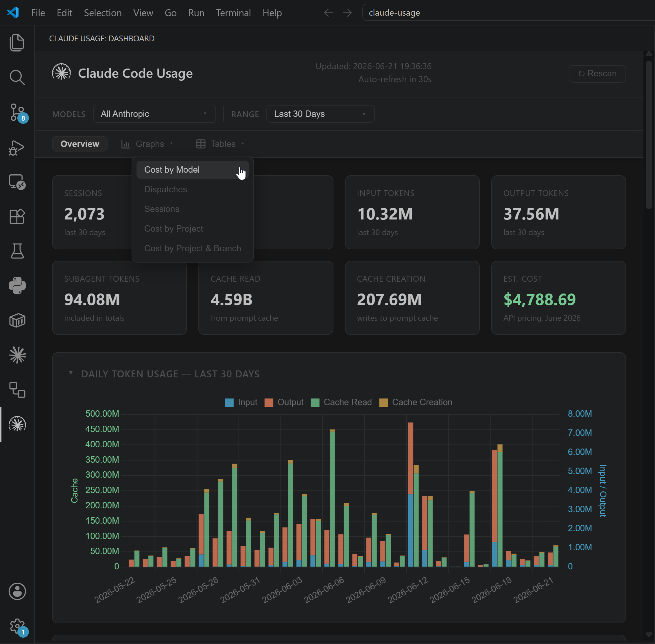The height and width of the screenshot is (644, 655).
Task: Open the Python extension icon
Action: coord(17,286)
